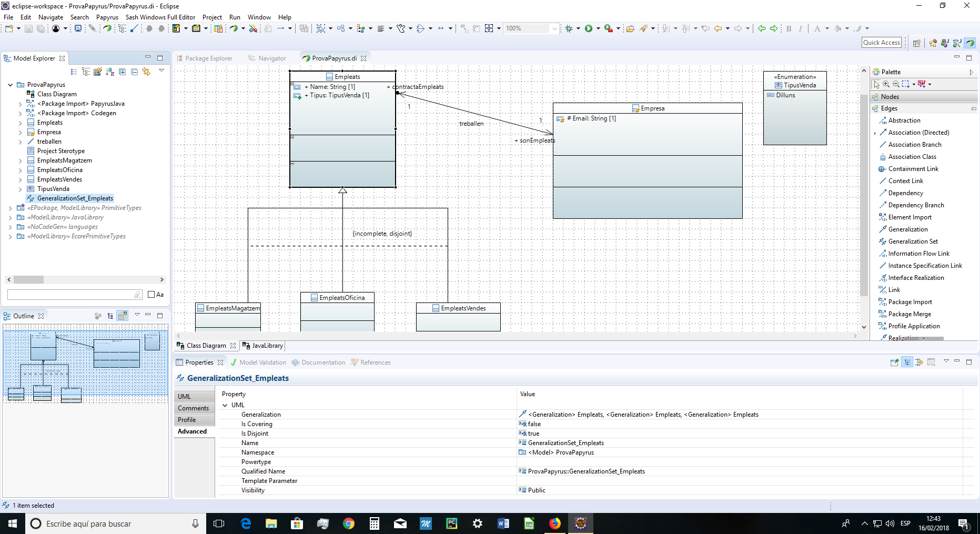This screenshot has width=980, height=534.
Task: Select the Advanced properties section
Action: point(194,431)
